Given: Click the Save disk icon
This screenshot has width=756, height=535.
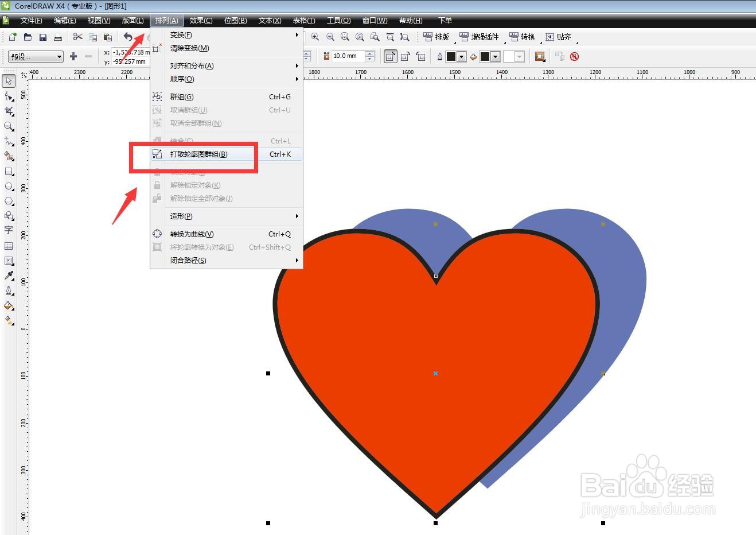Looking at the screenshot, I should point(42,37).
